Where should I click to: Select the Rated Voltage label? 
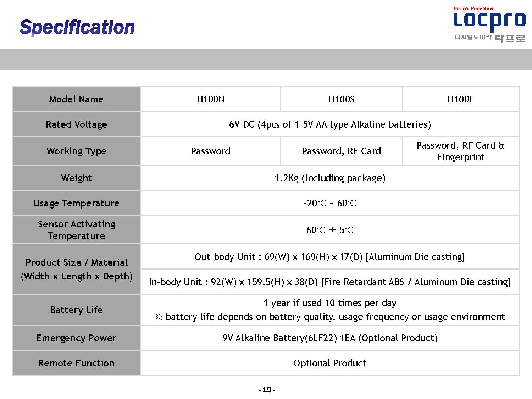pos(76,124)
